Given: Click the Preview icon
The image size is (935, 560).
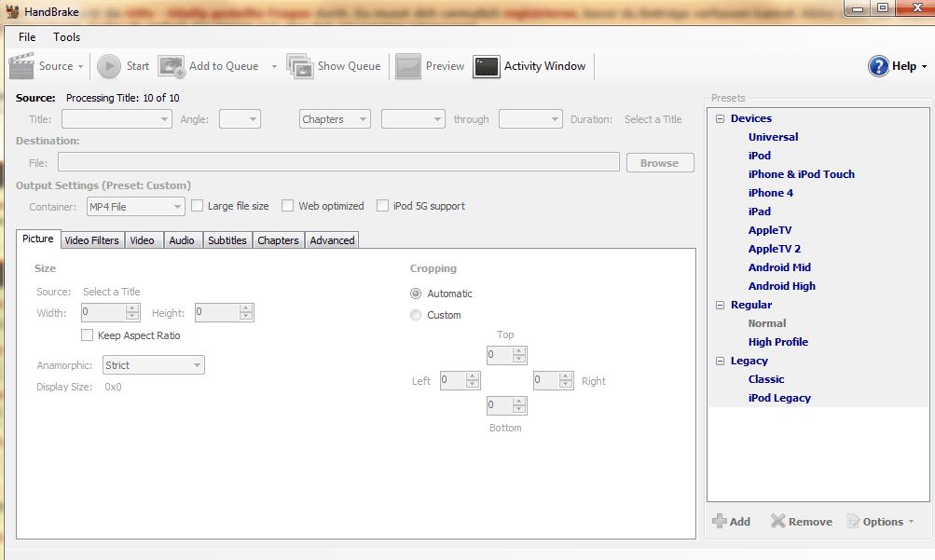Looking at the screenshot, I should tap(408, 66).
